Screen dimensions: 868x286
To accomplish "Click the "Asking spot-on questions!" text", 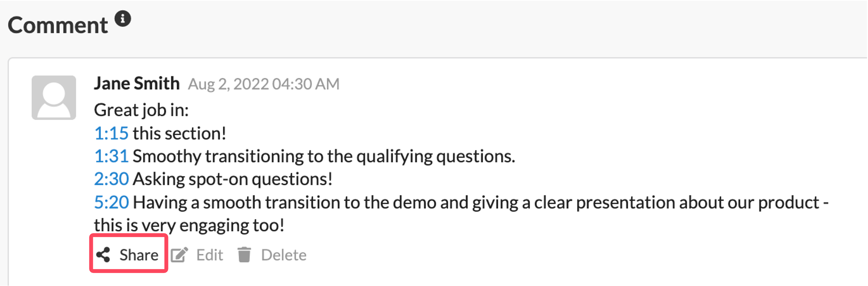I will (233, 179).
